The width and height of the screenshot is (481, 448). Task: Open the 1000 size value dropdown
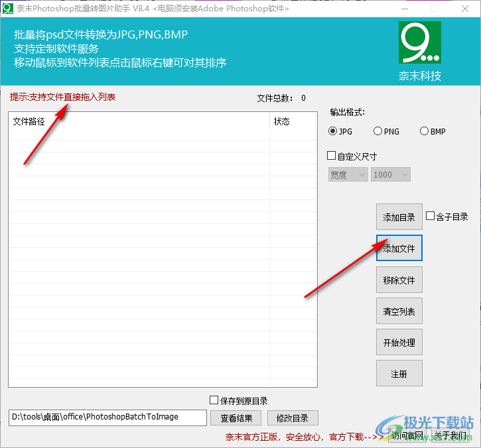[391, 175]
